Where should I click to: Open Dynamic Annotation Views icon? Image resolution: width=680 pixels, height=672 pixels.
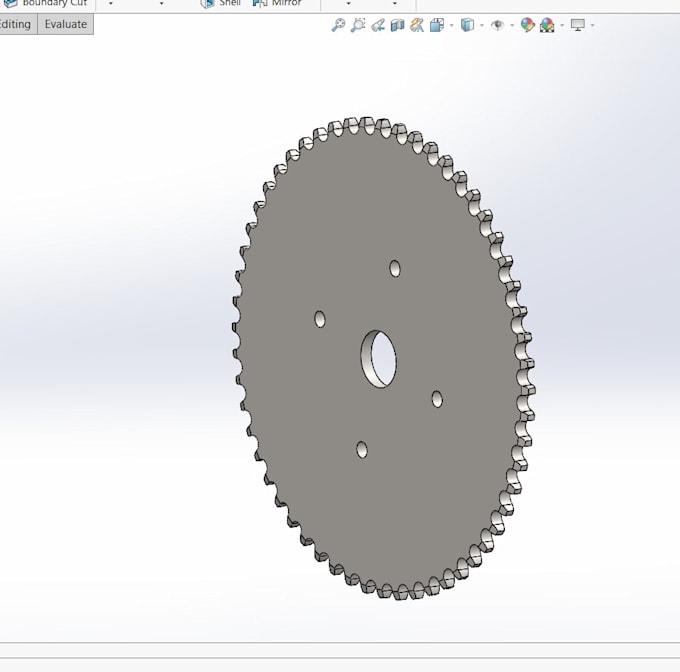[x=417, y=25]
